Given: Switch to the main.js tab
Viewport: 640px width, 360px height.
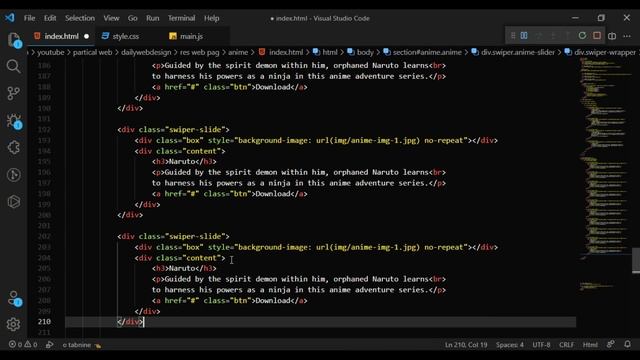Looking at the screenshot, I should coord(191,36).
